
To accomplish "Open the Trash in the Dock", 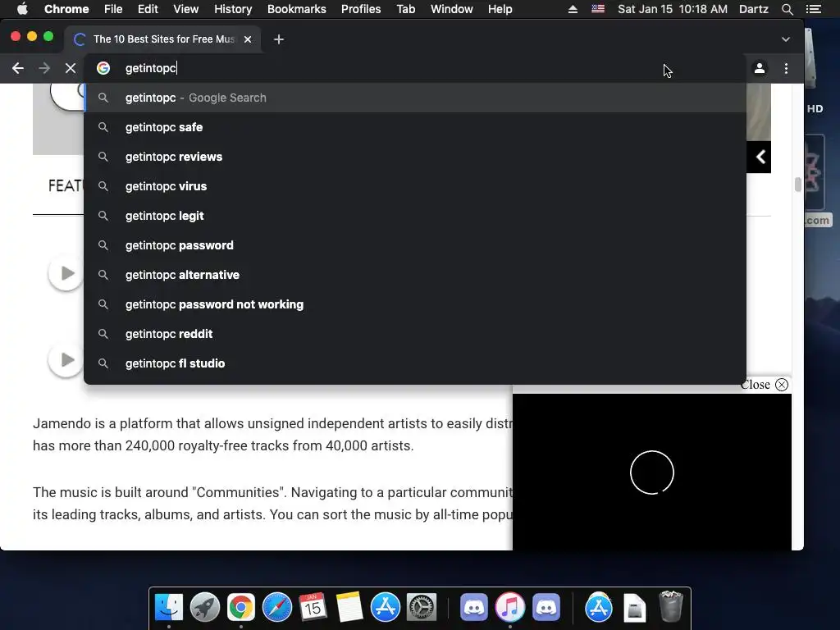I will pyautogui.click(x=671, y=606).
